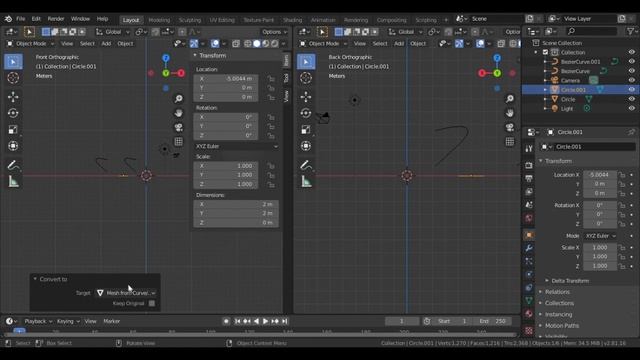This screenshot has height=360, width=640.
Task: Open the File menu
Action: (x=20, y=19)
